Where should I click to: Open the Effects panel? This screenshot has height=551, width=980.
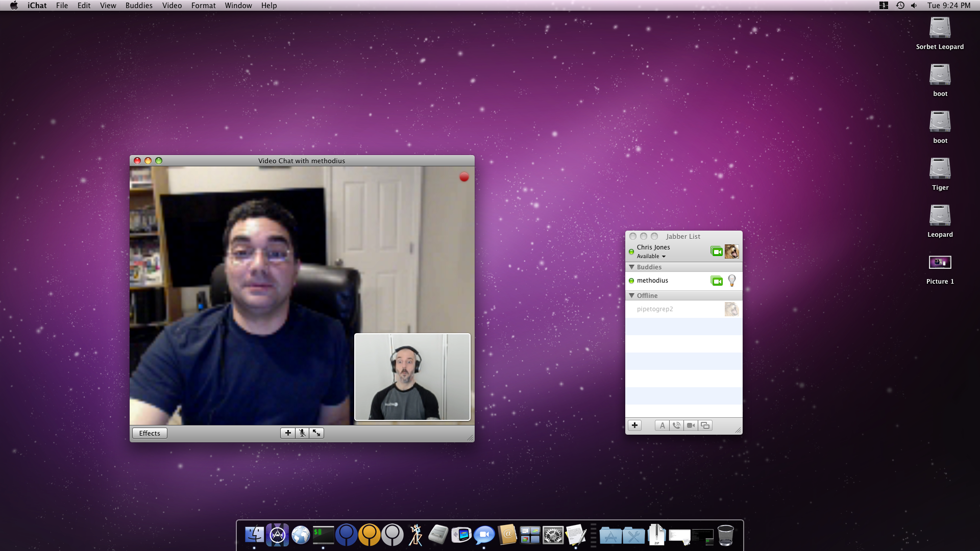pyautogui.click(x=150, y=433)
